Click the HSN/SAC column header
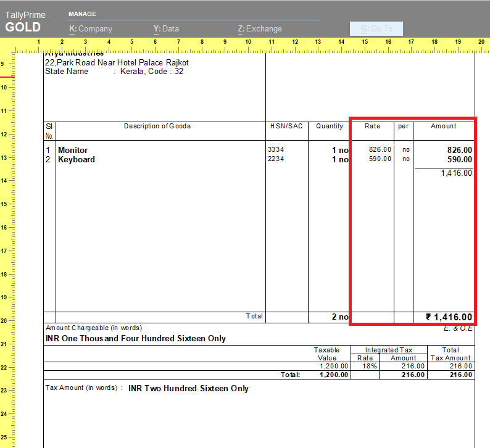 tap(286, 126)
